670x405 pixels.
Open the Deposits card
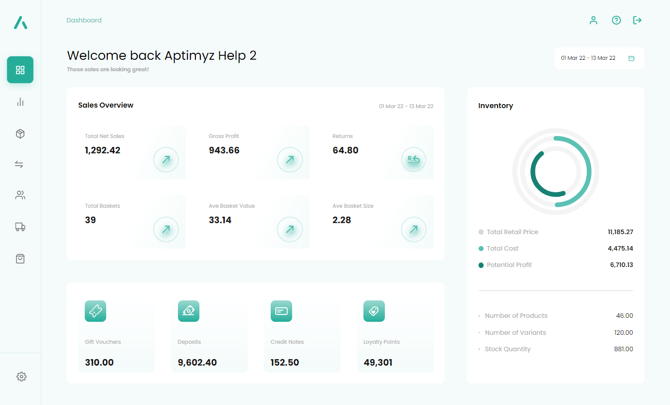[x=209, y=335]
